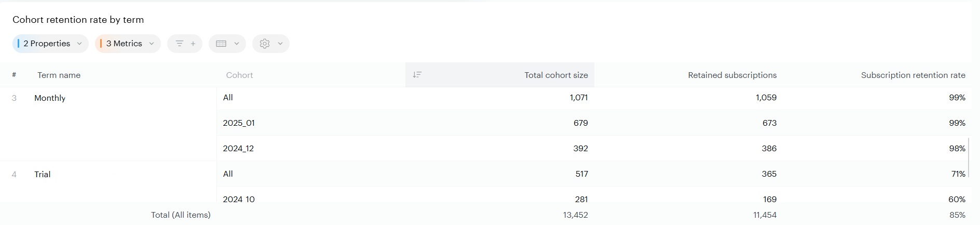Image resolution: width=980 pixels, height=225 pixels.
Task: Click the Monthly All cohort cell
Action: (x=228, y=98)
